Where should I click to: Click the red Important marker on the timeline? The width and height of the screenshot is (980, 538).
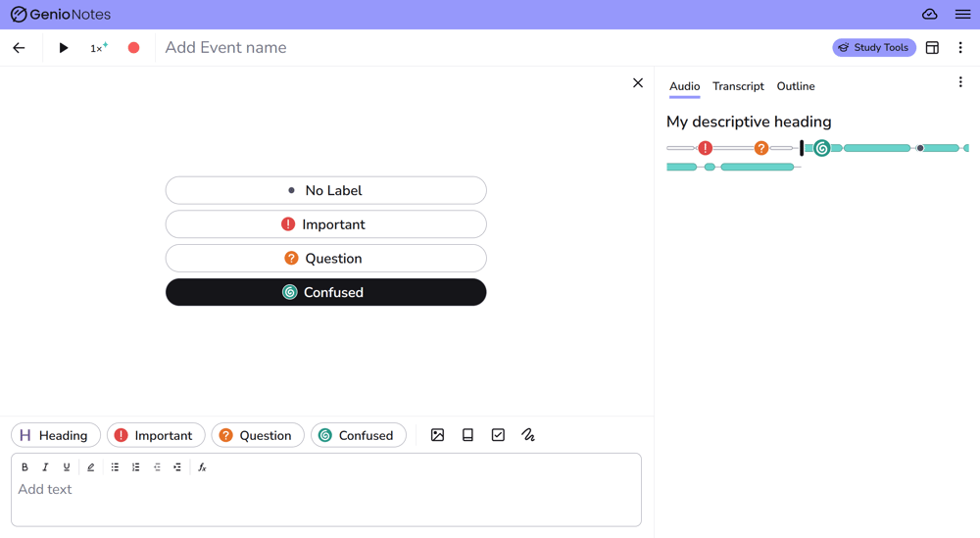[705, 148]
